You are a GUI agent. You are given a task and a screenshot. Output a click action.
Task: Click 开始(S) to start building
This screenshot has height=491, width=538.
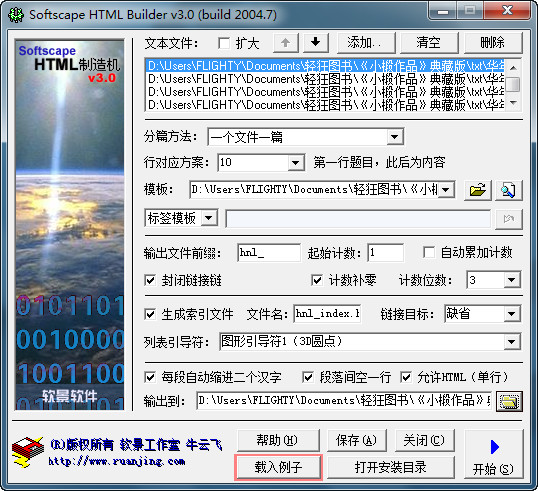[493, 454]
